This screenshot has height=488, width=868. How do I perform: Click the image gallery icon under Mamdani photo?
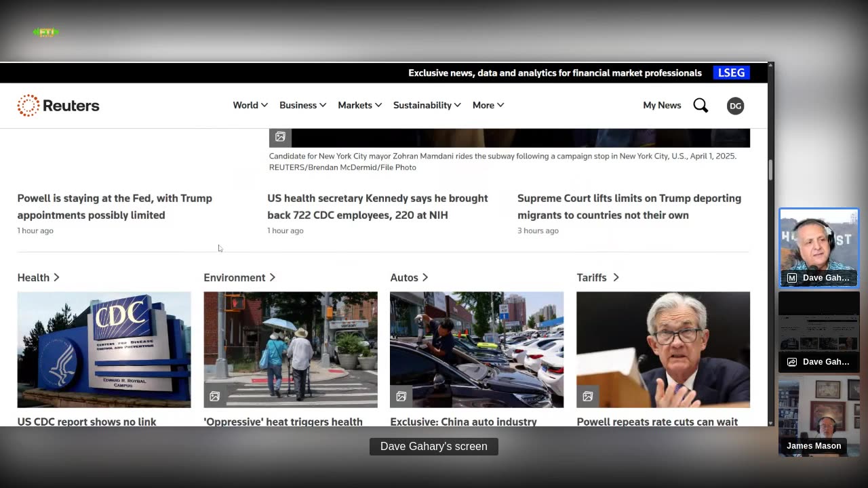(x=280, y=137)
